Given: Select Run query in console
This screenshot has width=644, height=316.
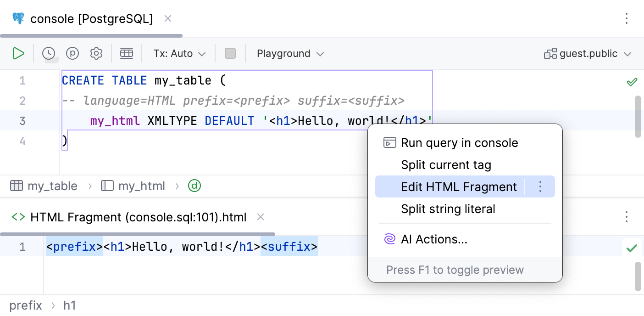Looking at the screenshot, I should click(459, 143).
